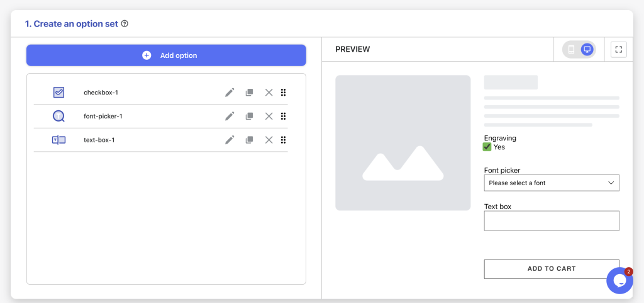Screen dimensions: 644x303
Task: Edit the text-box-1 option
Action: (x=230, y=140)
